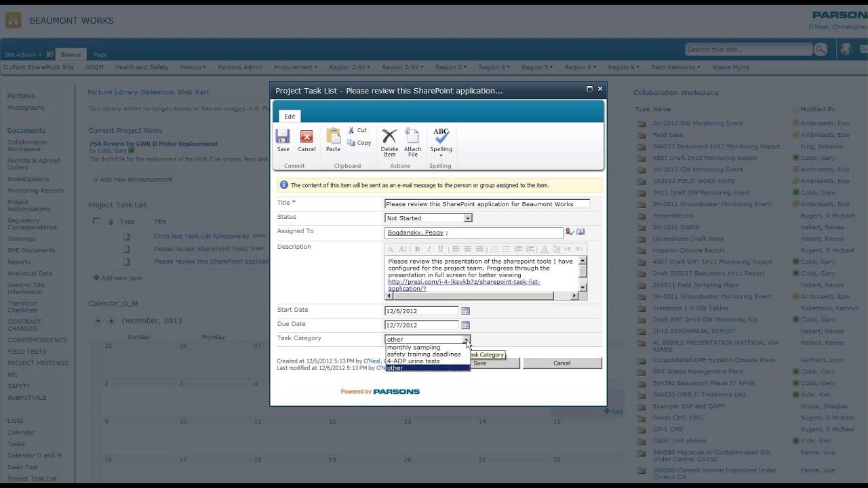The image size is (868, 488).
Task: Click into the Title input field
Action: click(x=487, y=203)
